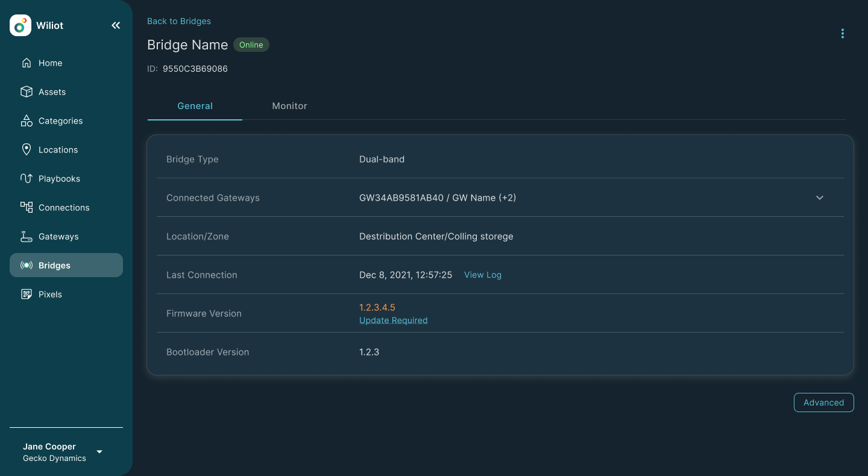Click the Wiliot brand name text
The width and height of the screenshot is (868, 476).
49,25
